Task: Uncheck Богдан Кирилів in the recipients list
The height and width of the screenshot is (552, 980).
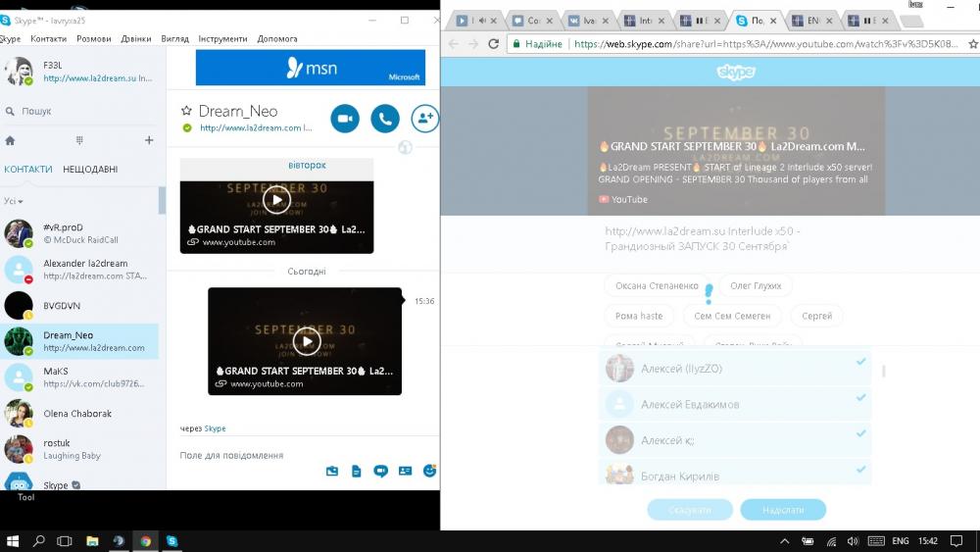Action: coord(860,471)
